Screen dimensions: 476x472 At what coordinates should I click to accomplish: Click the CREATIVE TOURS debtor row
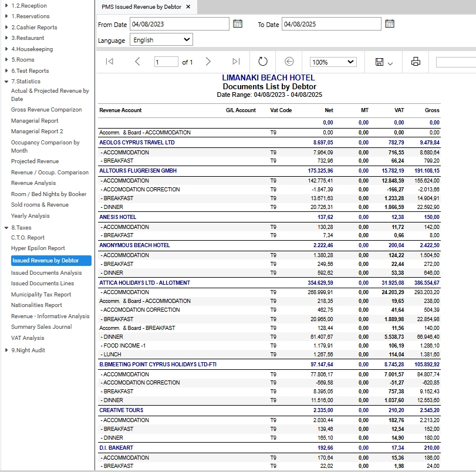269,410
